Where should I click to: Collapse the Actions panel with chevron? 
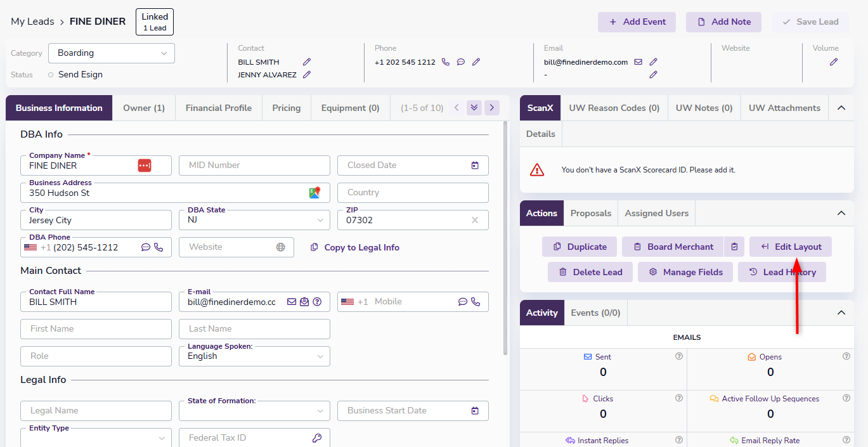[841, 213]
